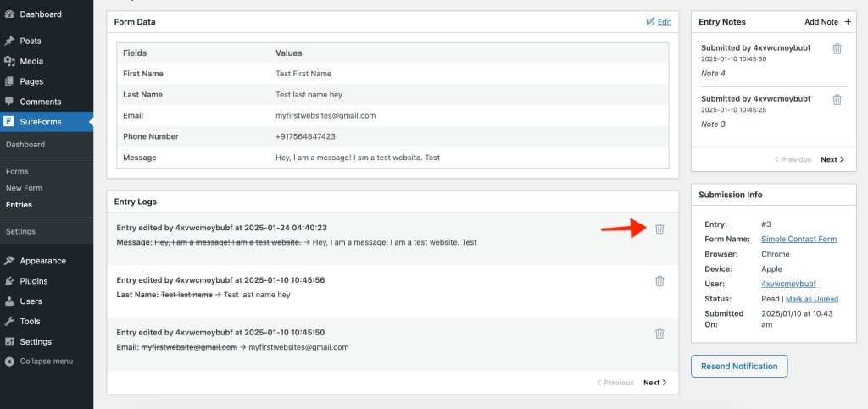Open the New Form submenu item
Image resolution: width=868 pixels, height=409 pixels.
point(24,188)
